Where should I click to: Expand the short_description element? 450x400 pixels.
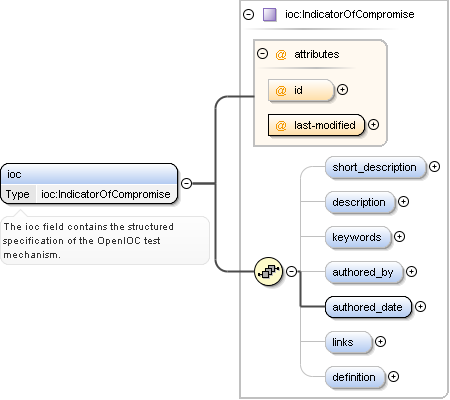(434, 167)
